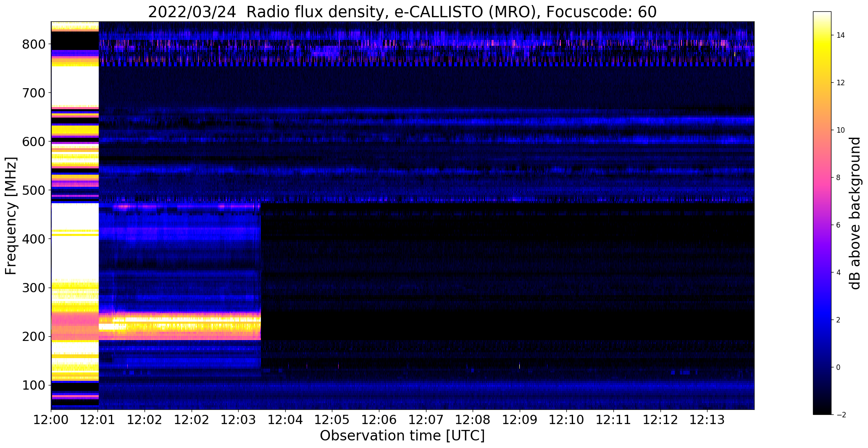Screen dimensions: 868x448
Task: Click the '12:09' time tick label
Action: [520, 419]
